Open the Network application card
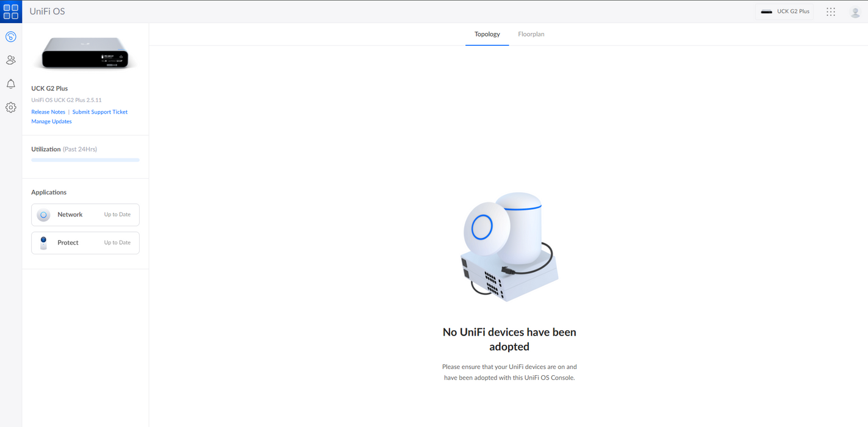 click(x=85, y=215)
